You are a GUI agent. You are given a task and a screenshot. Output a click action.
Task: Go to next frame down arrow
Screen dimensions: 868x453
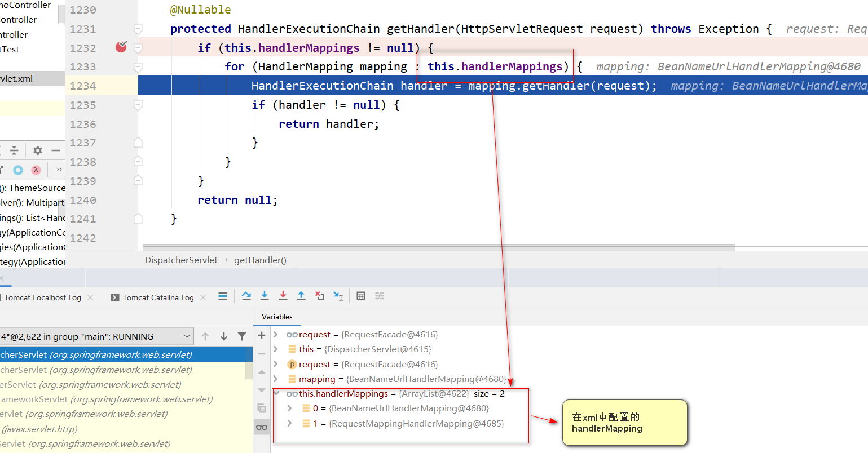point(224,336)
